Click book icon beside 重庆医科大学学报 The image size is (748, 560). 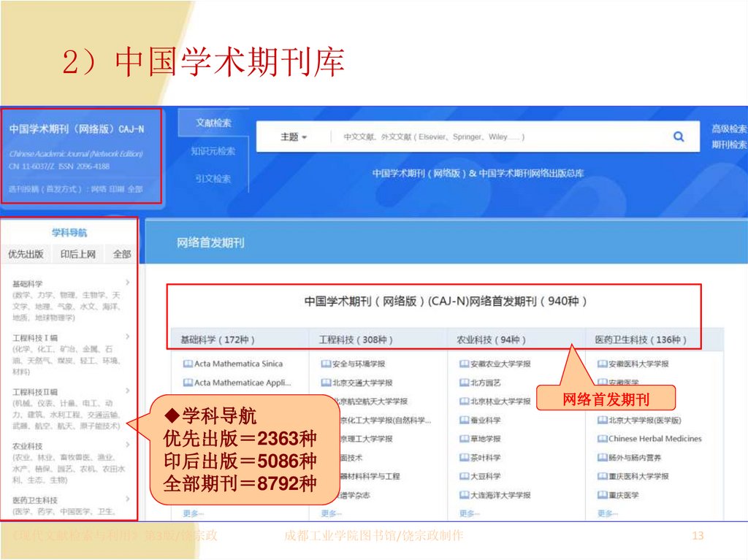pyautogui.click(x=602, y=476)
